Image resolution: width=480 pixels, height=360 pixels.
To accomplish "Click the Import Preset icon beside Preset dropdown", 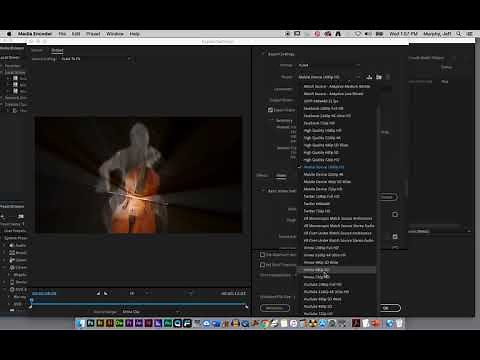I will pos(379,77).
